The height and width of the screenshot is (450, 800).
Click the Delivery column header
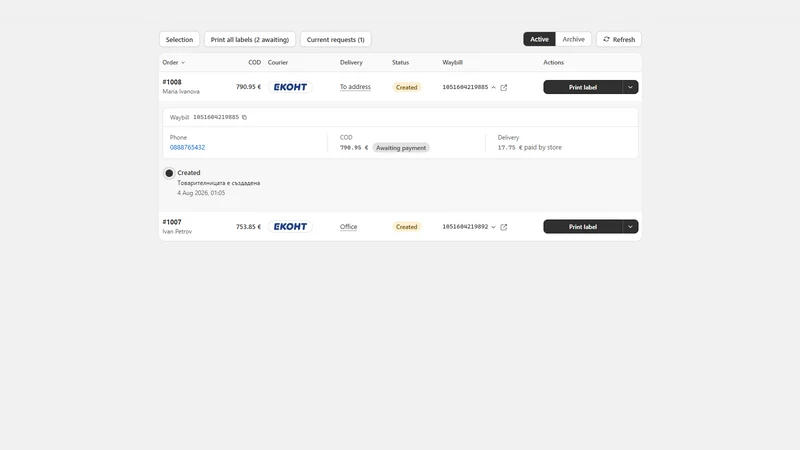pos(352,62)
